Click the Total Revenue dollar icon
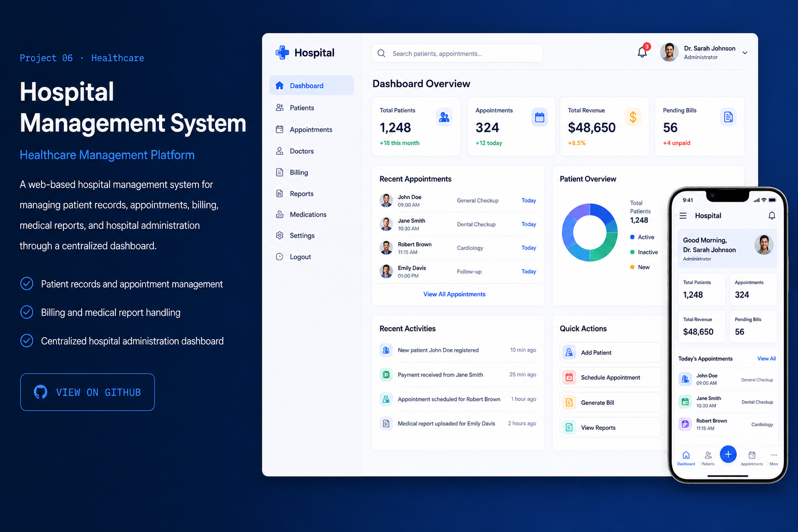 tap(633, 117)
